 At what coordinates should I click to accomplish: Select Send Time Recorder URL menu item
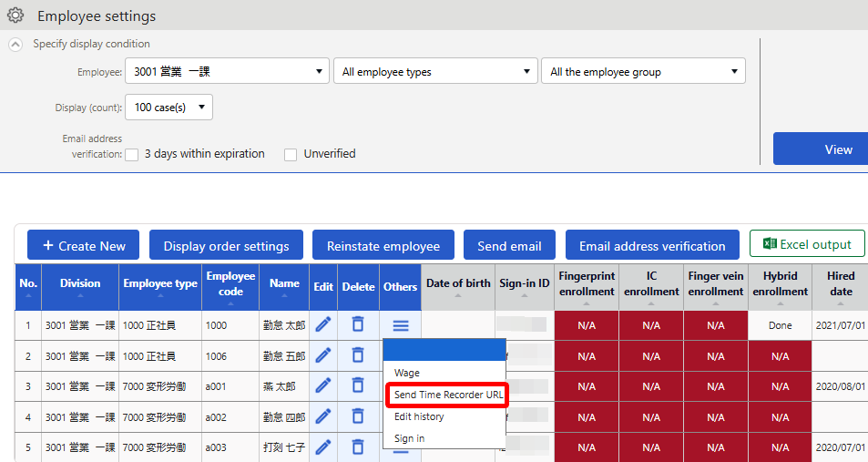[x=446, y=395]
